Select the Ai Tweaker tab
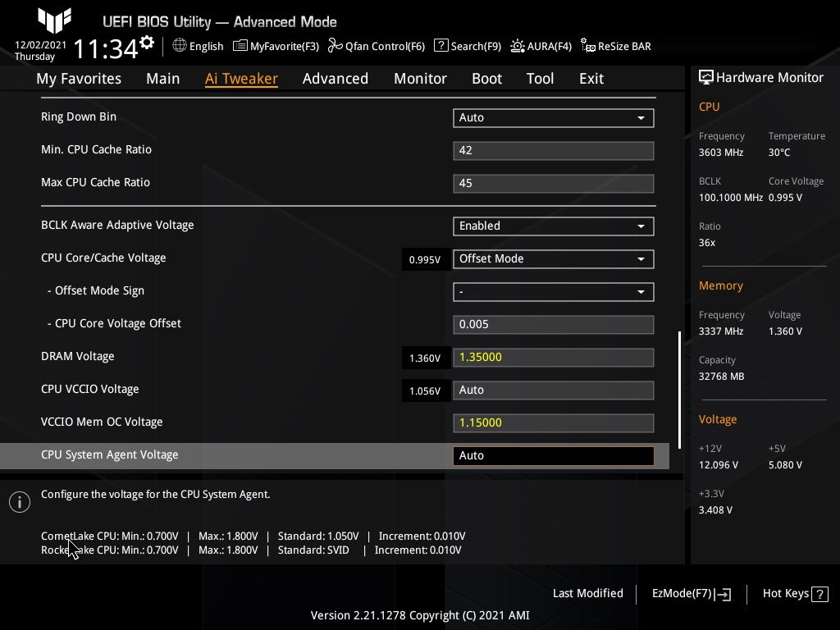 click(x=241, y=79)
